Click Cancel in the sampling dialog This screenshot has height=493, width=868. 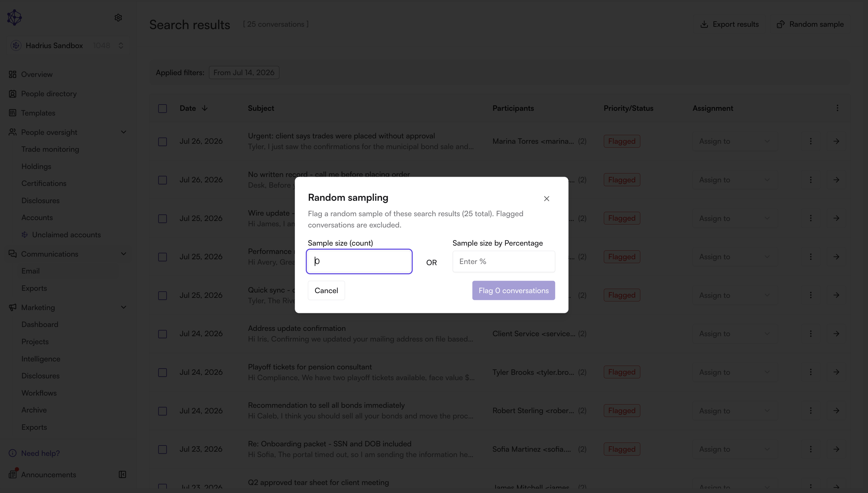[326, 290]
